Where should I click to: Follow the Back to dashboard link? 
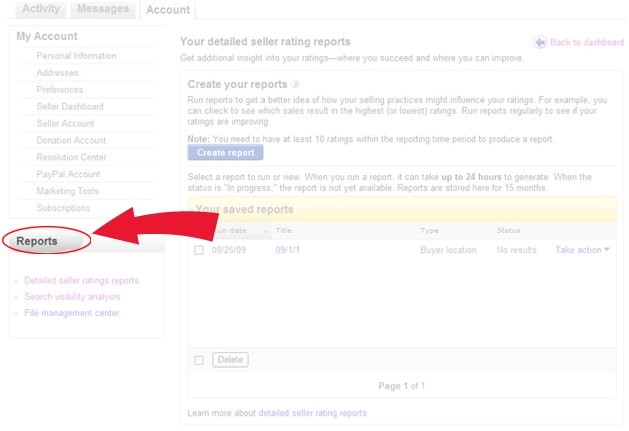tap(587, 42)
